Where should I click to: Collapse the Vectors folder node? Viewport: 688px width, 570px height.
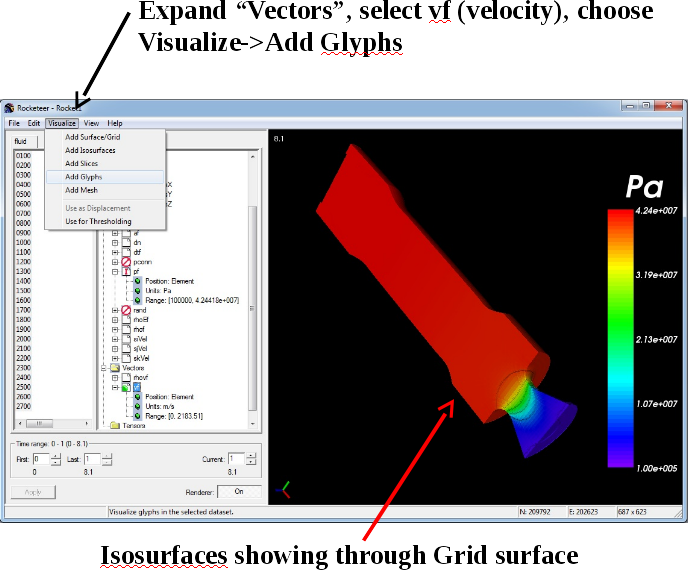[104, 368]
